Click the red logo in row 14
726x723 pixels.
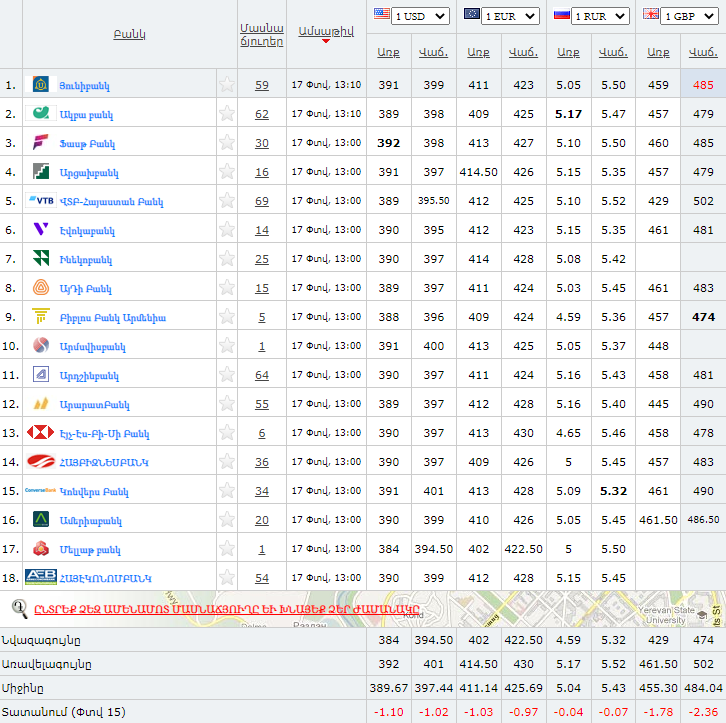(41, 461)
